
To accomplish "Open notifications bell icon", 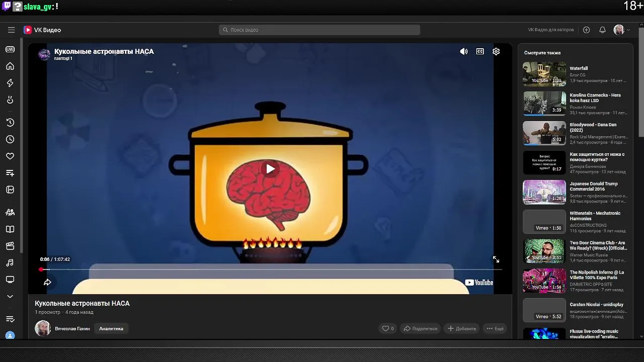I will coord(602,30).
